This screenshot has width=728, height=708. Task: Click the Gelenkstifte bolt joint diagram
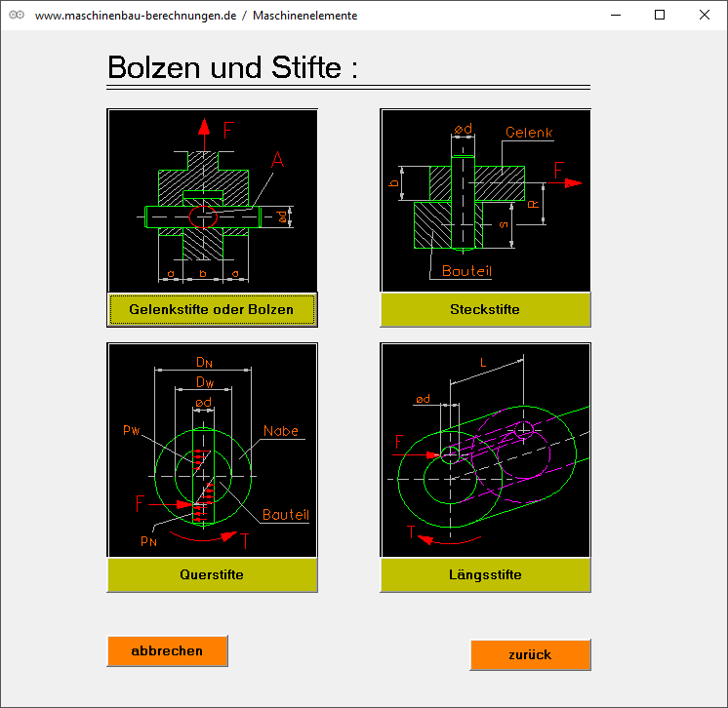pyautogui.click(x=212, y=200)
